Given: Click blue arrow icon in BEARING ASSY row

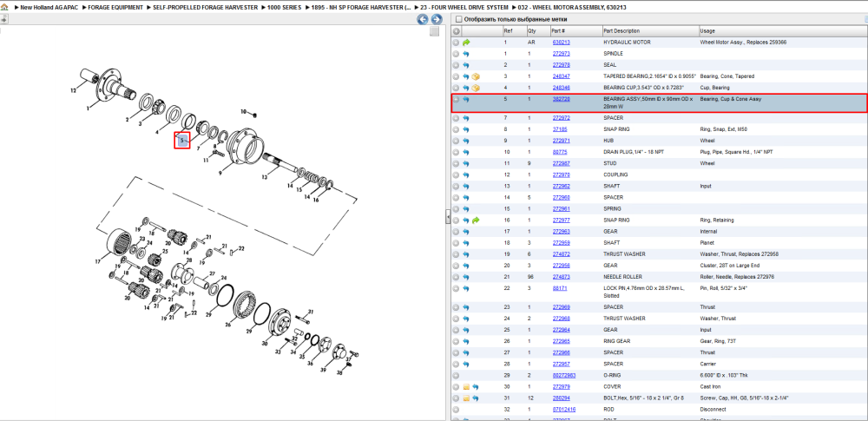Looking at the screenshot, I should pos(466,100).
